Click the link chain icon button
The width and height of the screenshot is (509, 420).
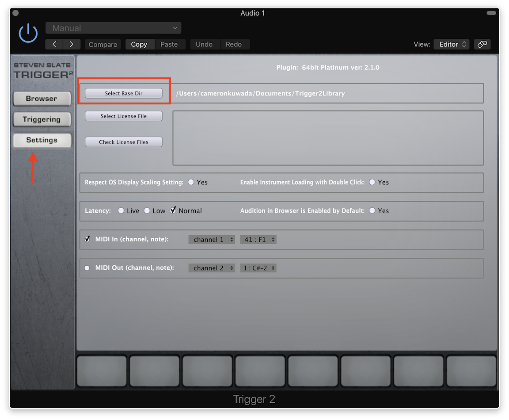pos(482,44)
